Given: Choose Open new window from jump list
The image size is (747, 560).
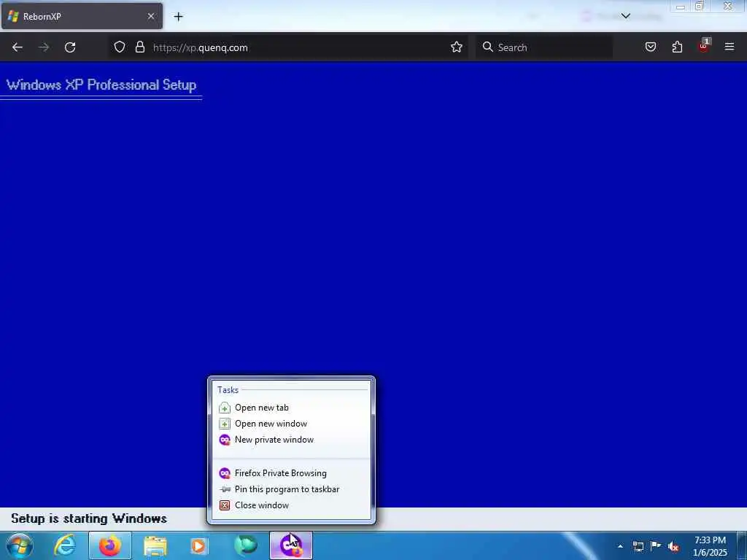Looking at the screenshot, I should [x=291, y=424].
